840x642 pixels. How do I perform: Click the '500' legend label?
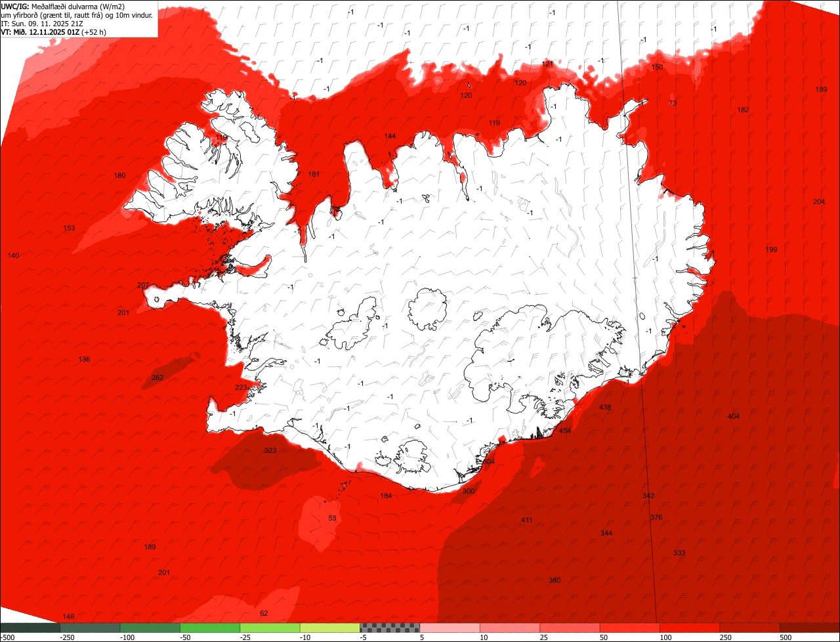(786, 637)
